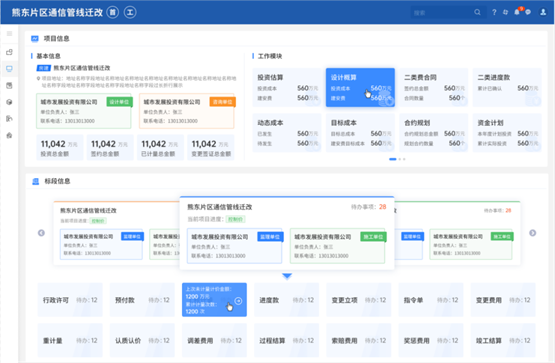Open the 重计量 task tile
555x363 pixels.
(70, 340)
